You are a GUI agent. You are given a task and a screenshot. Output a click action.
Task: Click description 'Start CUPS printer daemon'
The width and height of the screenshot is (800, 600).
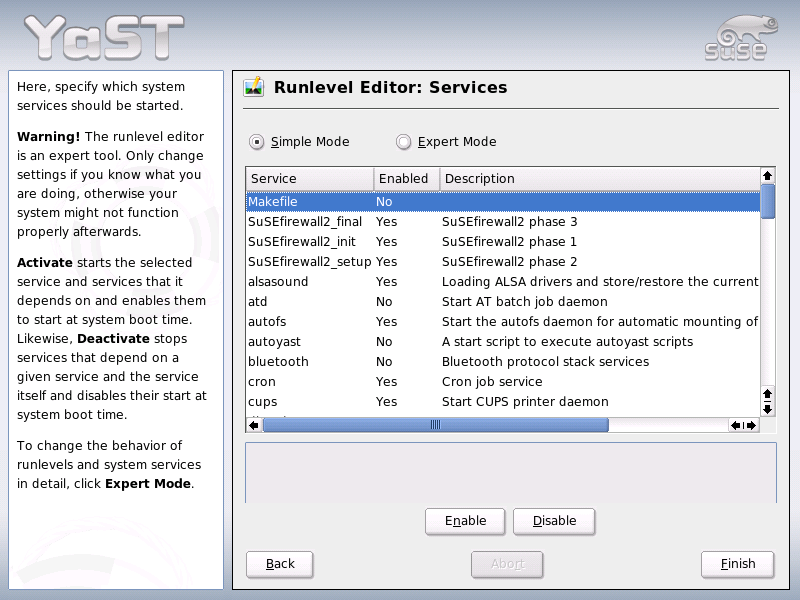pos(525,402)
